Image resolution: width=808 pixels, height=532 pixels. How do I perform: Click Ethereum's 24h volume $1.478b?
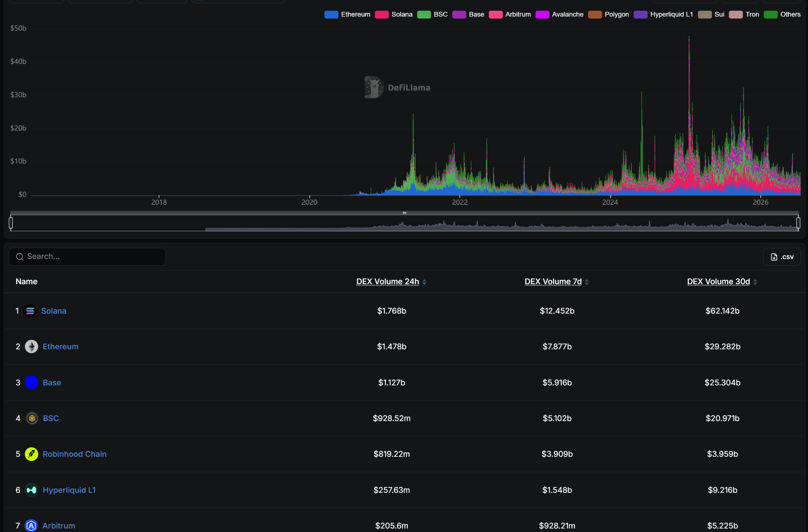pos(391,346)
